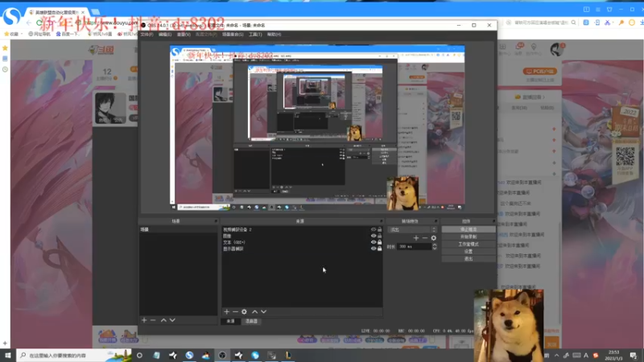Pop out the Scene Transitions dock panel
This screenshot has width=644, height=362.
point(436,221)
